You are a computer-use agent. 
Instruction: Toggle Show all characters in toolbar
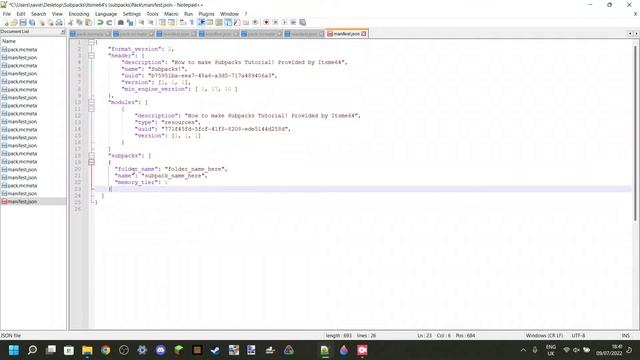point(191,22)
